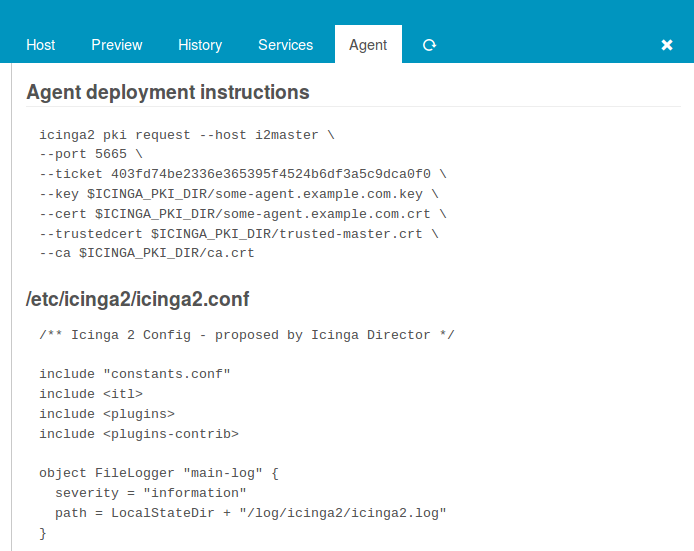Click the 'object FileLogger "main-log"' line

click(159, 473)
